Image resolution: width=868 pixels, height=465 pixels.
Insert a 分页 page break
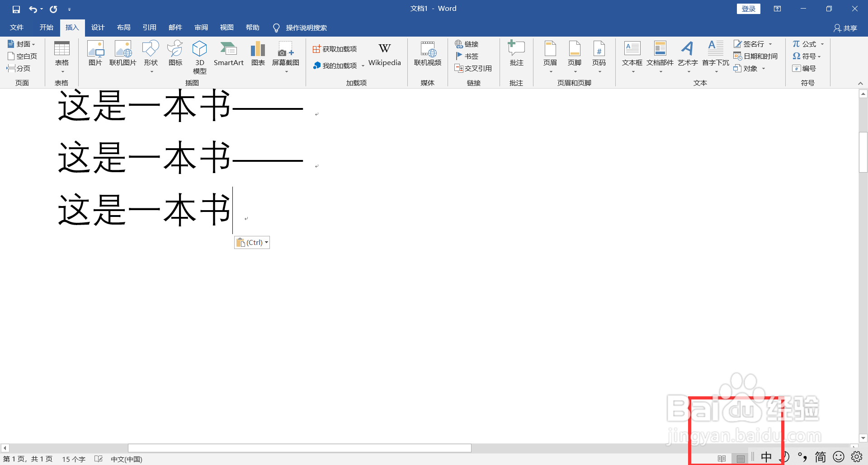[19, 68]
